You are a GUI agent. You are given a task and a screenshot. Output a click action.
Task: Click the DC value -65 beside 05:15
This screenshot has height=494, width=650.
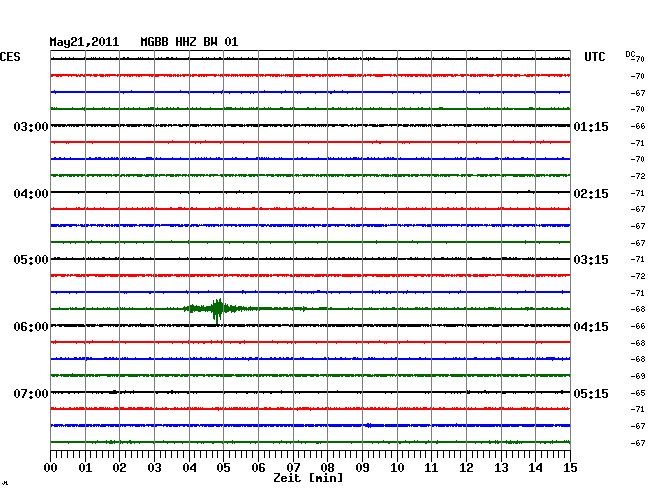[638, 393]
